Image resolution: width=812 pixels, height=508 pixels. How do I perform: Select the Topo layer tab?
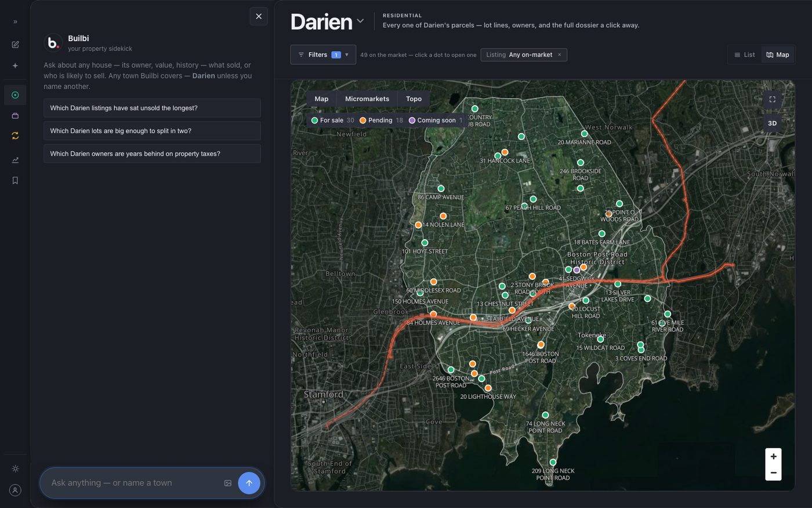[414, 99]
